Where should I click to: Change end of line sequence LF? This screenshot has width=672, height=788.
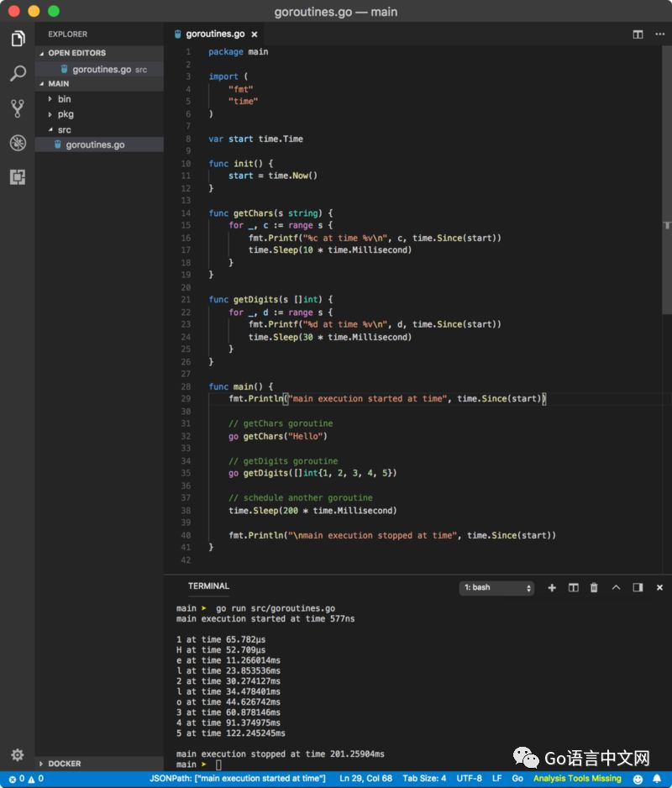tap(496, 779)
